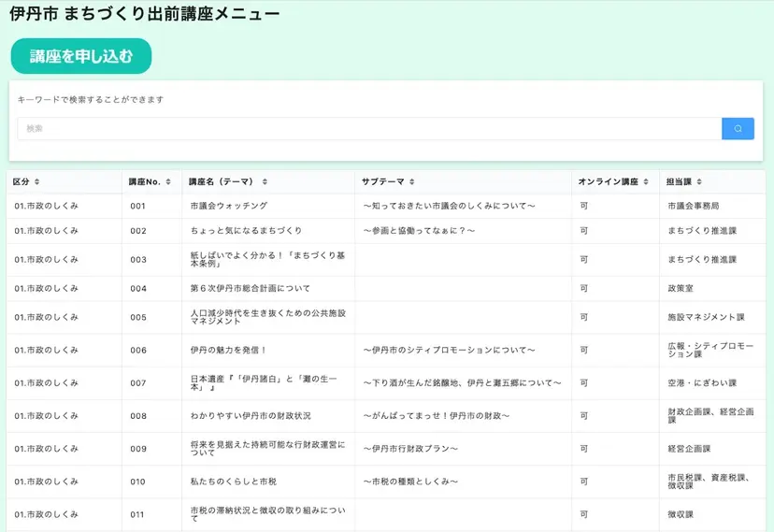This screenshot has width=774, height=532.
Task: Click subtheme ～知っておきたい市議会のしくみについて～
Action: tap(450, 206)
